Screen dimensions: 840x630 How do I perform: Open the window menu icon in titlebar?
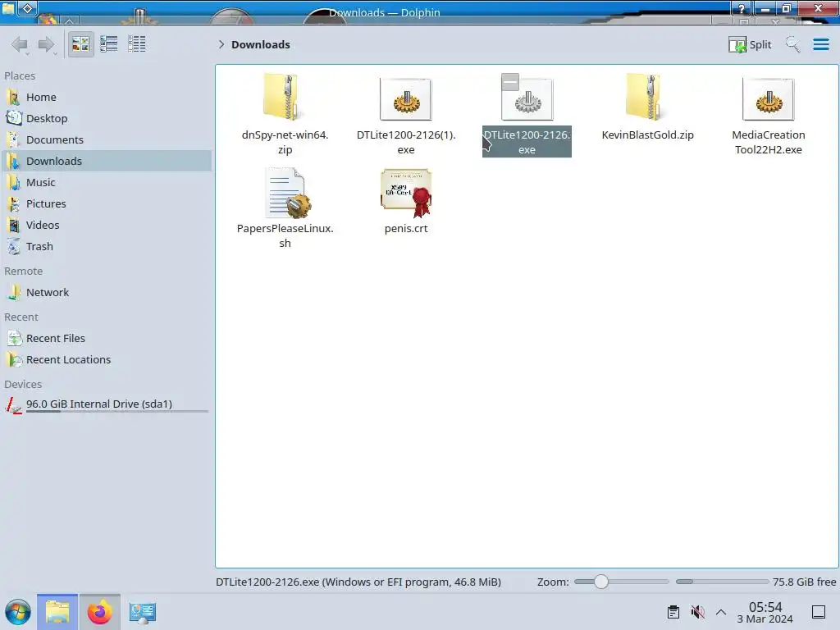[x=8, y=8]
